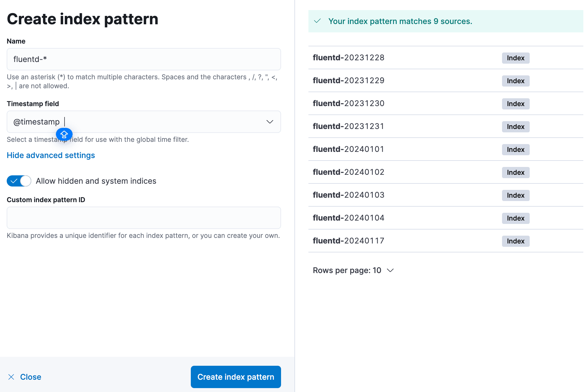
Task: Click the Name input field containing fluentd-*
Action: (144, 59)
